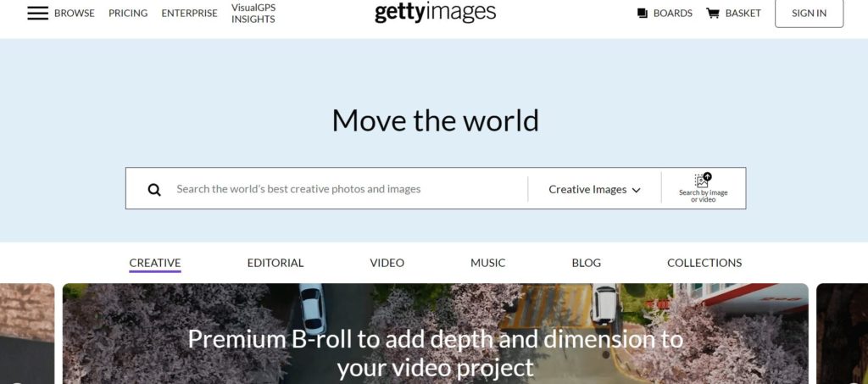The image size is (868, 384).
Task: Go to the Enterprise page
Action: click(x=189, y=14)
